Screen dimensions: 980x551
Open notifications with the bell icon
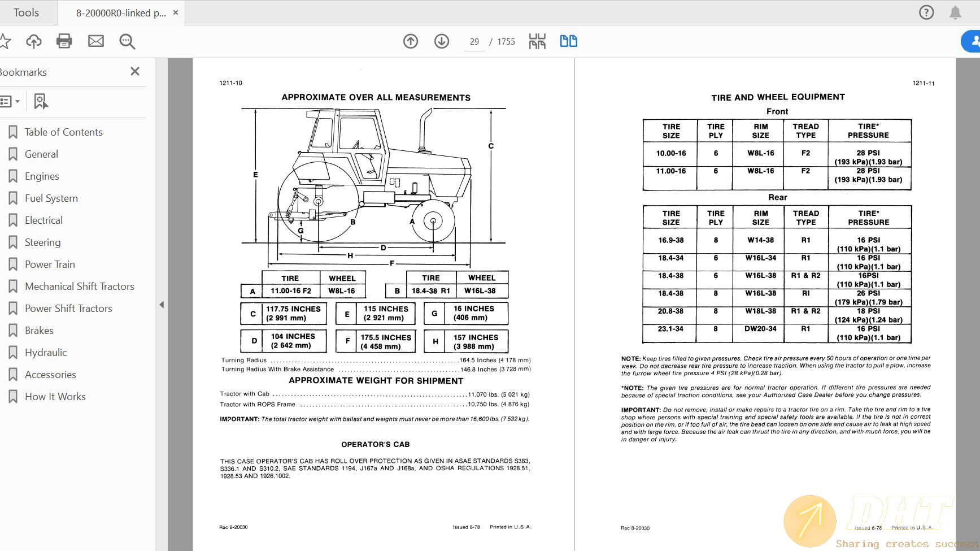[x=956, y=12]
